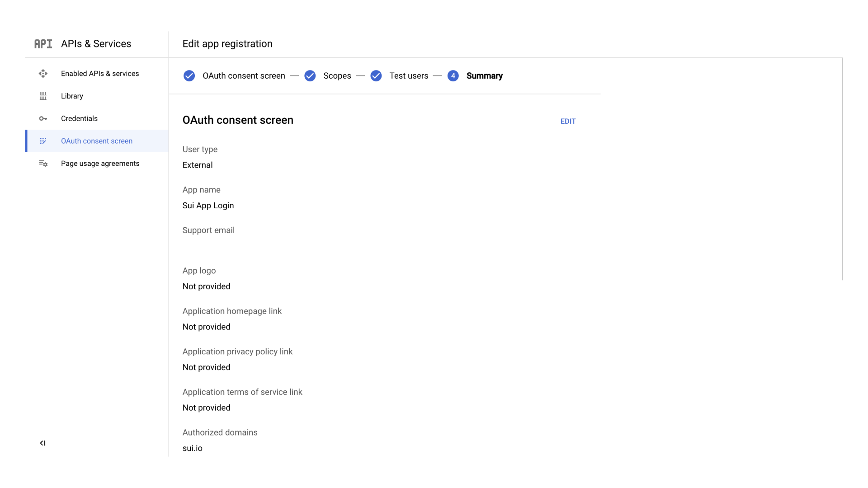The image size is (868, 488).
Task: Click the Support email label
Action: pos(208,230)
